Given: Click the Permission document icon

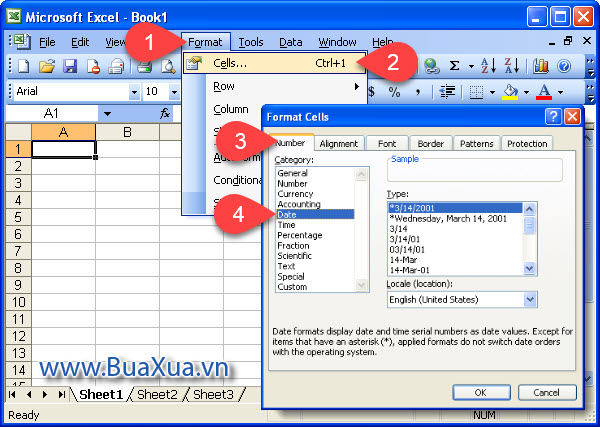Looking at the screenshot, I should (x=93, y=66).
